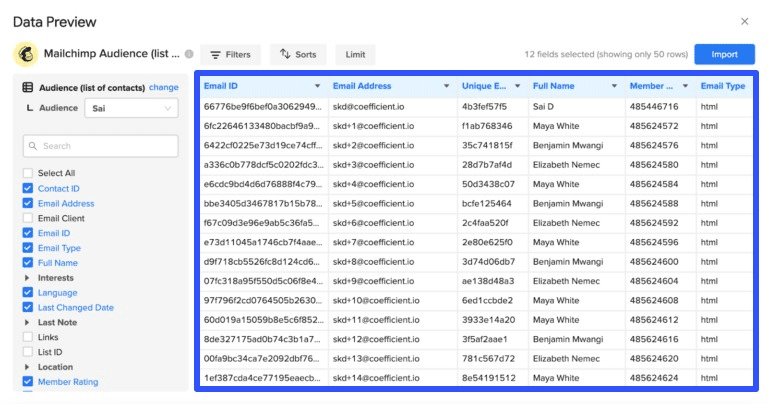Click the ae138d48a3 unique ID cell
Image resolution: width=768 pixels, height=404 pixels.
coord(493,281)
